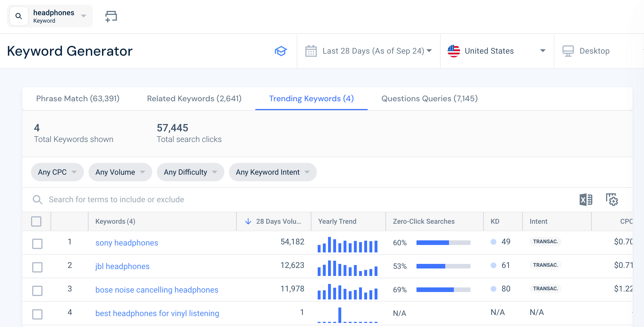Open the Last 28 Days date range dropdown

point(369,51)
